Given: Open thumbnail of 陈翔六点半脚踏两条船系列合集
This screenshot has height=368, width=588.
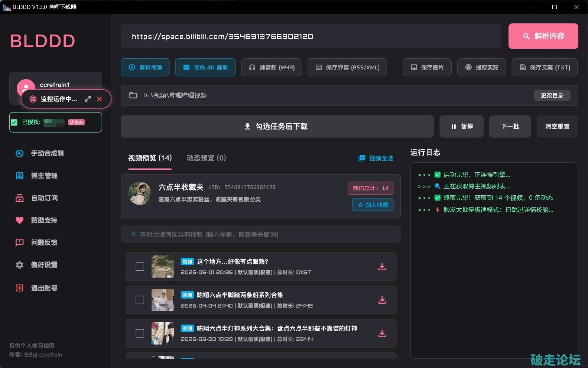Looking at the screenshot, I should point(163,300).
